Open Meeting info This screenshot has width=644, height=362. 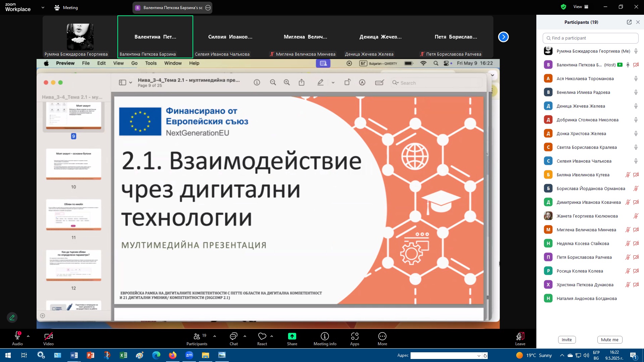click(x=325, y=339)
